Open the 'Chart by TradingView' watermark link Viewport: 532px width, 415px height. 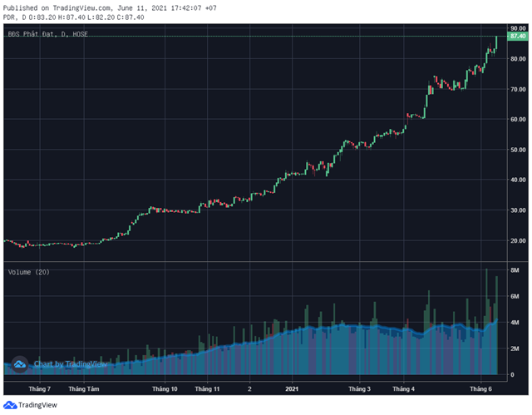[x=71, y=364]
